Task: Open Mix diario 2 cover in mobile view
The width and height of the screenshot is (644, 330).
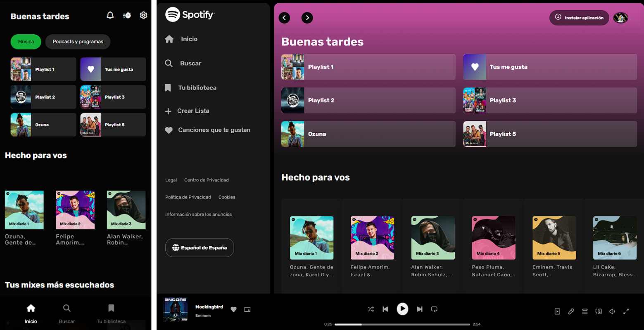Action: tap(75, 210)
